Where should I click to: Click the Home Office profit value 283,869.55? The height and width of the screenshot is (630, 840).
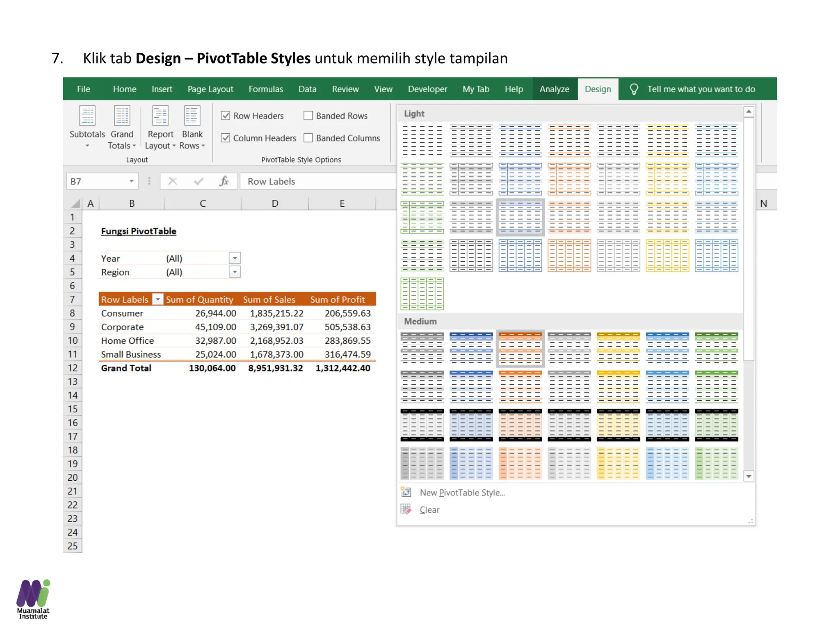click(x=342, y=340)
